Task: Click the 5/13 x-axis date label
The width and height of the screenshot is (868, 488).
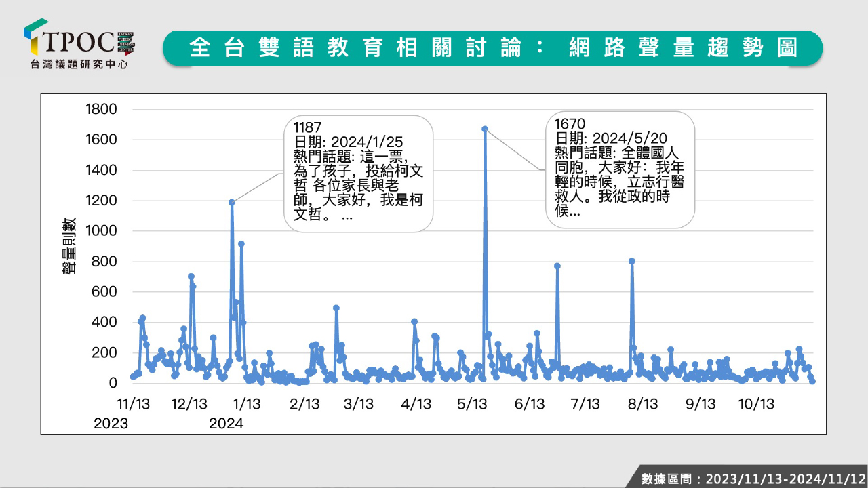Action: tap(472, 404)
